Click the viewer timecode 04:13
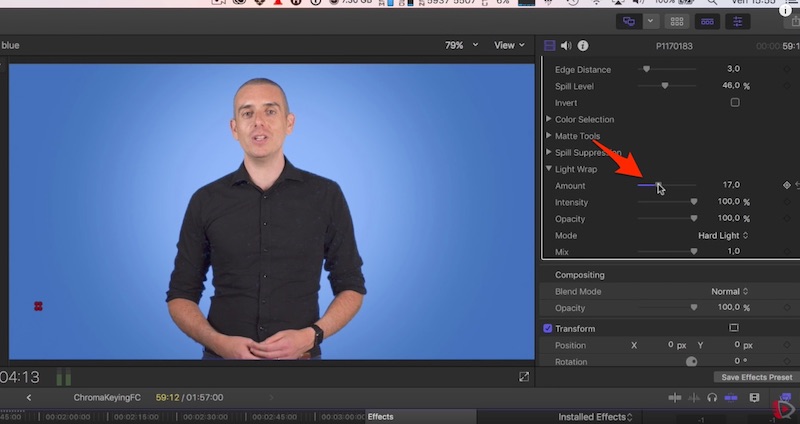800x424 pixels. 19,378
